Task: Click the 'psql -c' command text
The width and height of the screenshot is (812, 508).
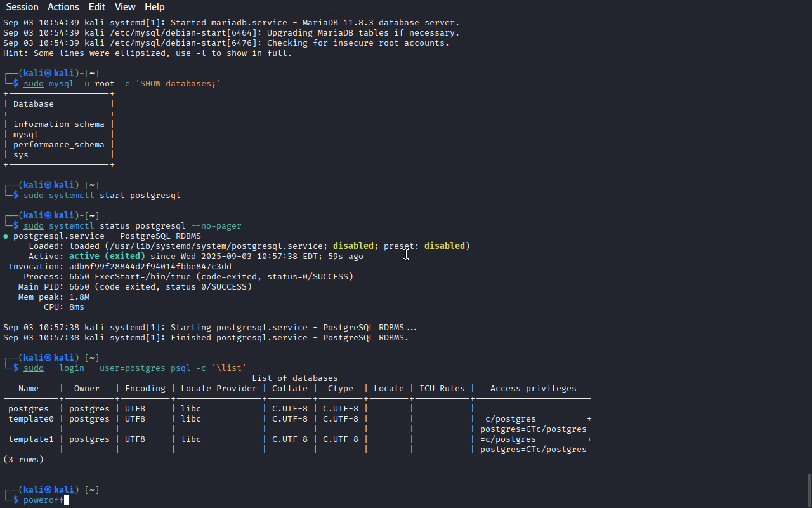Action: pyautogui.click(x=188, y=368)
